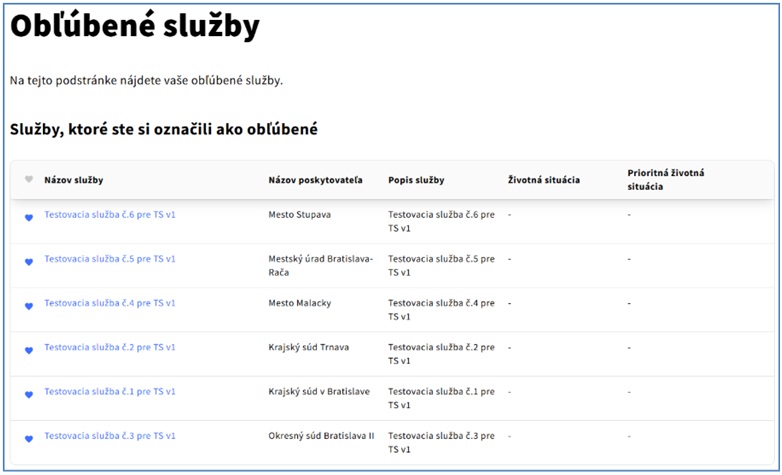This screenshot has width=782, height=475.
Task: Open Testovacia služba č.5 pre TS v1 link
Action: 110,259
